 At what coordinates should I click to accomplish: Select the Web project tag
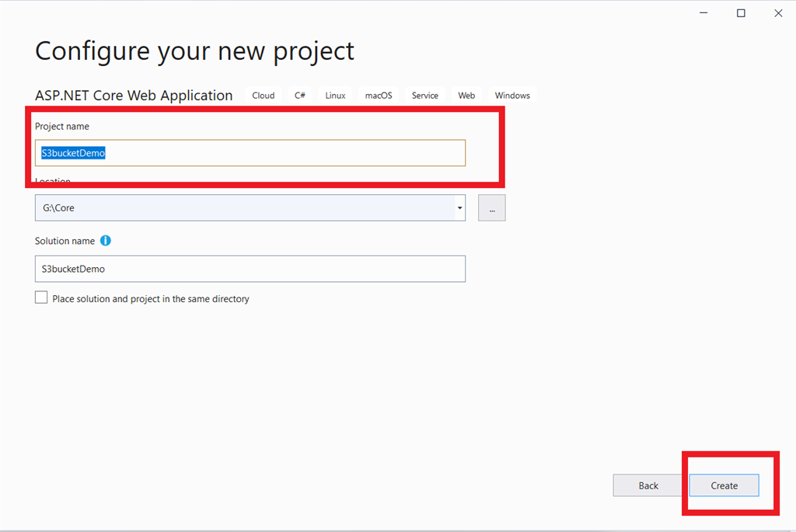tap(466, 95)
